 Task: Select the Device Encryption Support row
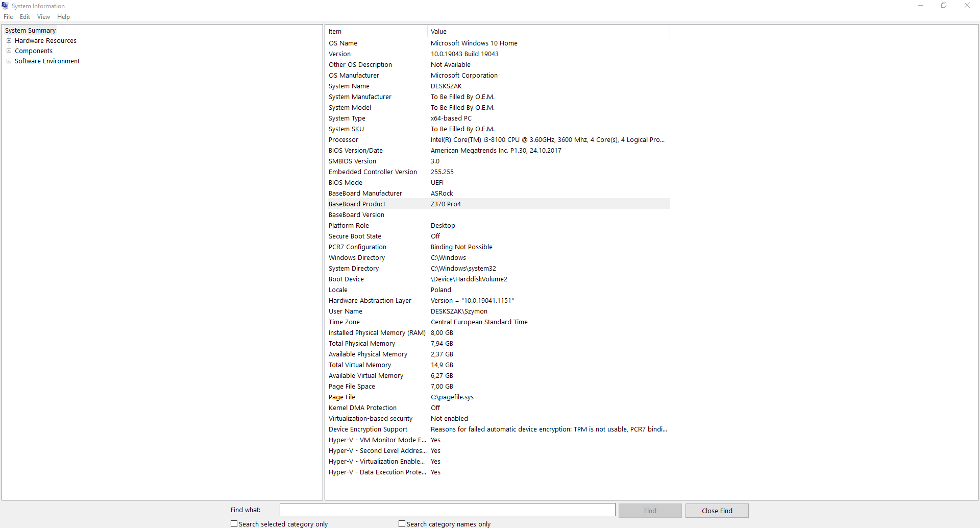(x=498, y=429)
